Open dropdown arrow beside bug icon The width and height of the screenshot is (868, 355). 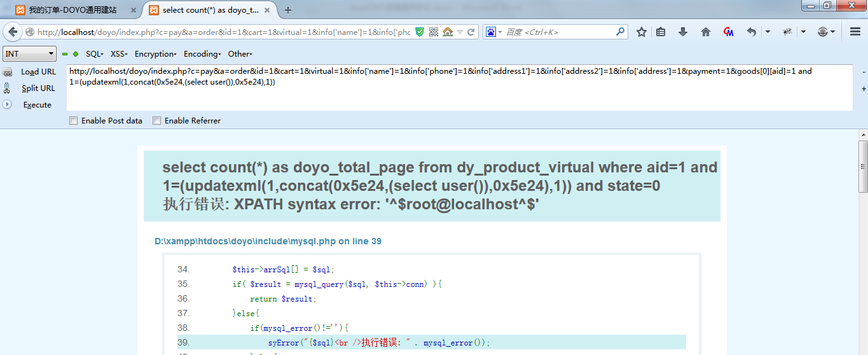pos(803,32)
